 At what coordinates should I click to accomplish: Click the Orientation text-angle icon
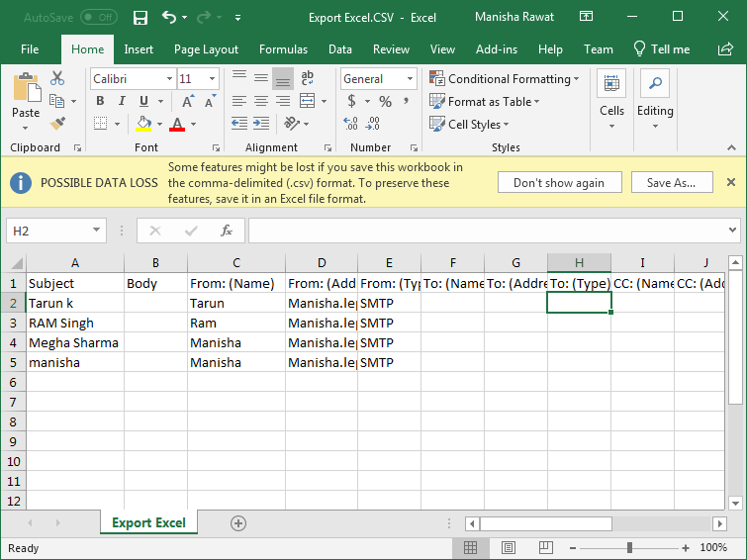(292, 124)
